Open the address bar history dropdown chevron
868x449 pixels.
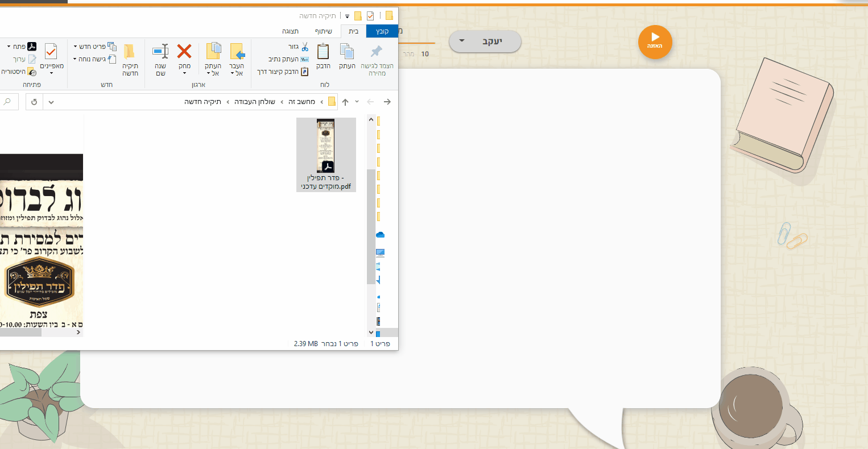(x=51, y=102)
